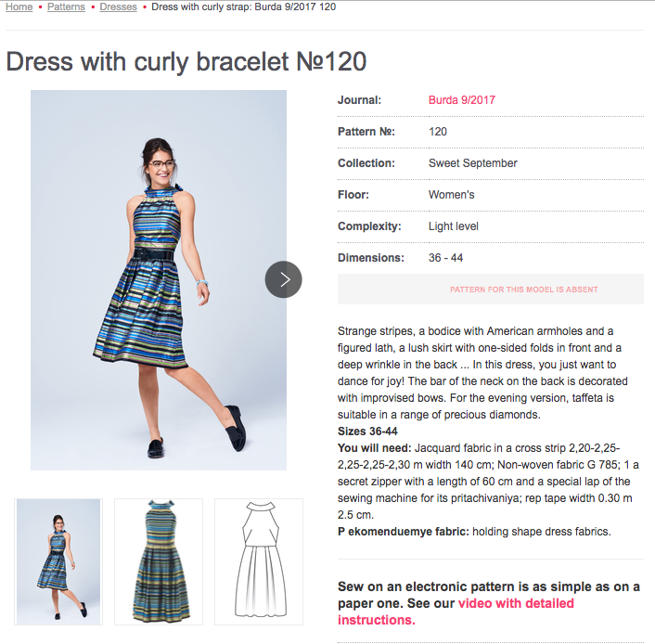Open the Burda 9/2017 journal link
The height and width of the screenshot is (644, 655).
pyautogui.click(x=462, y=100)
